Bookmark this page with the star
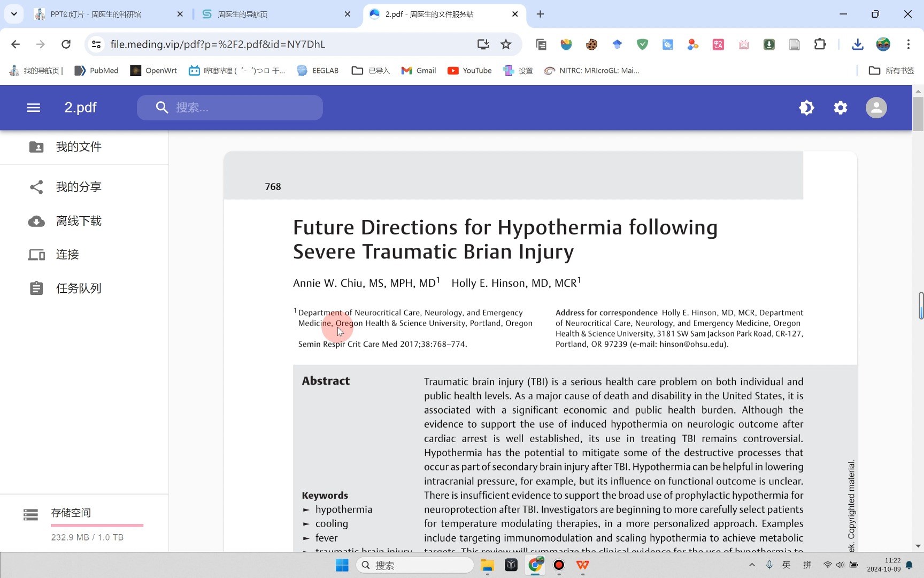This screenshot has width=924, height=578. point(506,44)
